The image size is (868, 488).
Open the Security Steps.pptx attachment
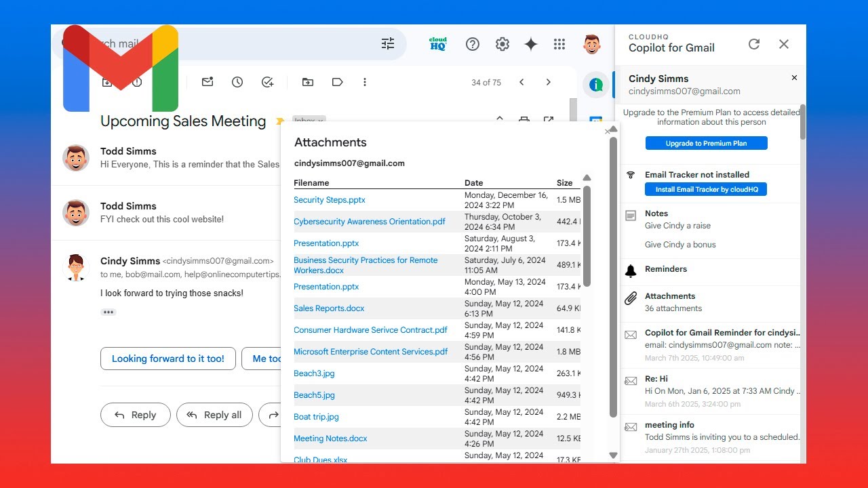(x=330, y=200)
